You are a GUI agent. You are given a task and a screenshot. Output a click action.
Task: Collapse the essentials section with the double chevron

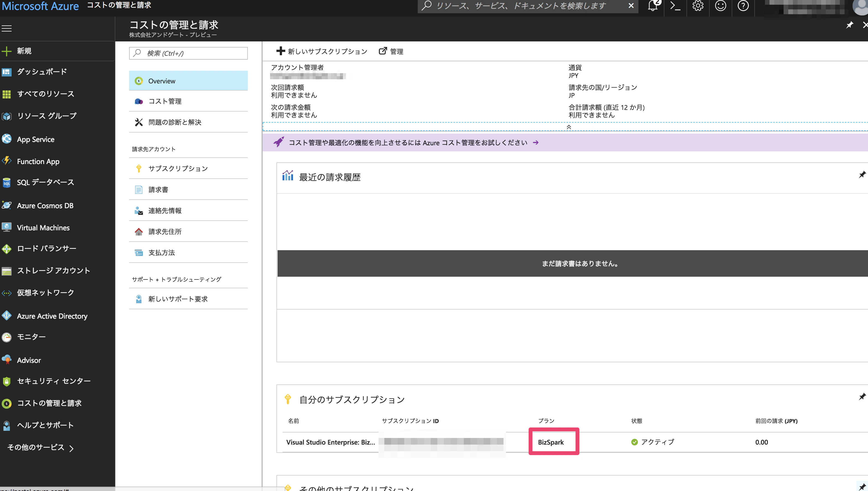click(x=569, y=127)
